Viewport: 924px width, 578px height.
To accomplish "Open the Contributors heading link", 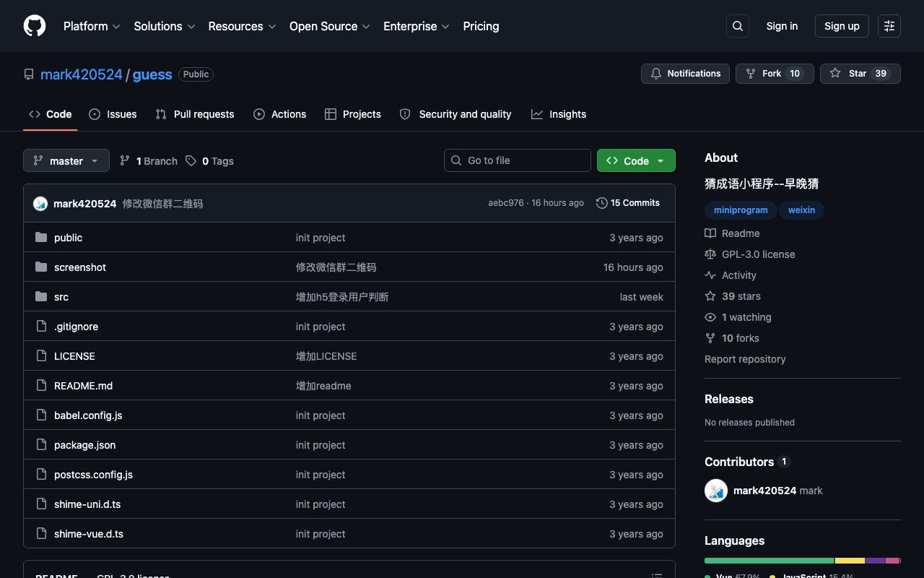I will click(x=747, y=462).
